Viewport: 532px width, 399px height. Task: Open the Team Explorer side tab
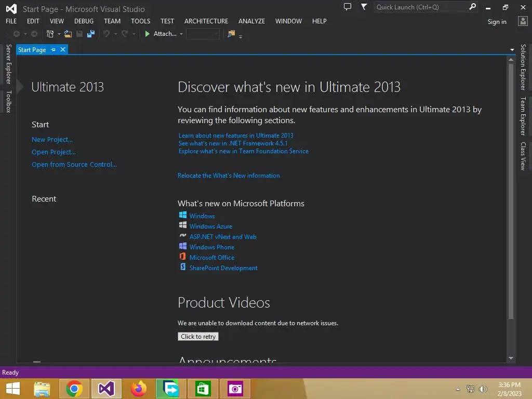[523, 116]
